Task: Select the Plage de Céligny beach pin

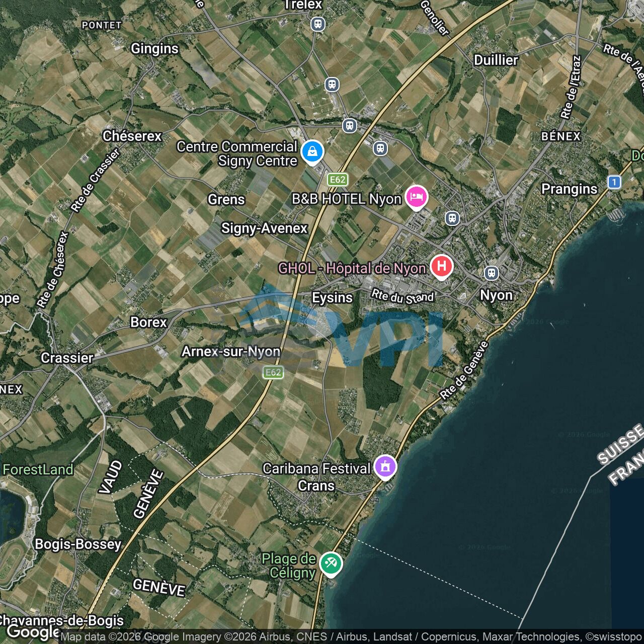Action: coord(331,564)
